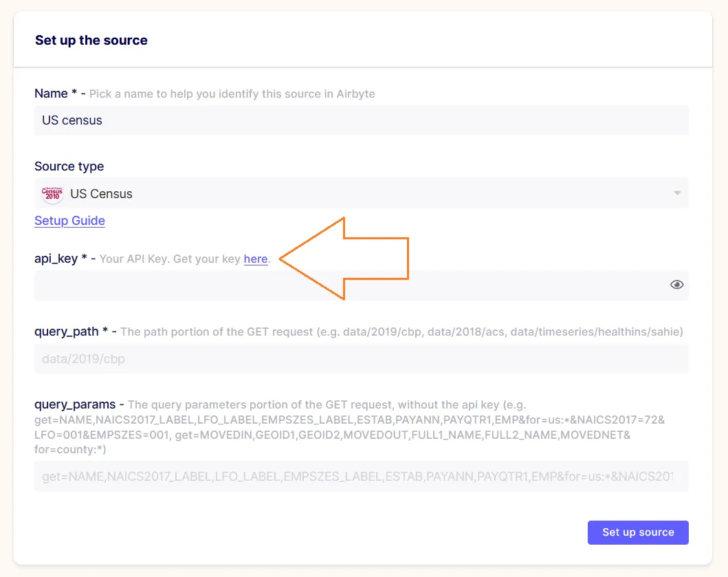Click the 'Pick a name' helper text
The width and height of the screenshot is (728, 577).
[232, 94]
